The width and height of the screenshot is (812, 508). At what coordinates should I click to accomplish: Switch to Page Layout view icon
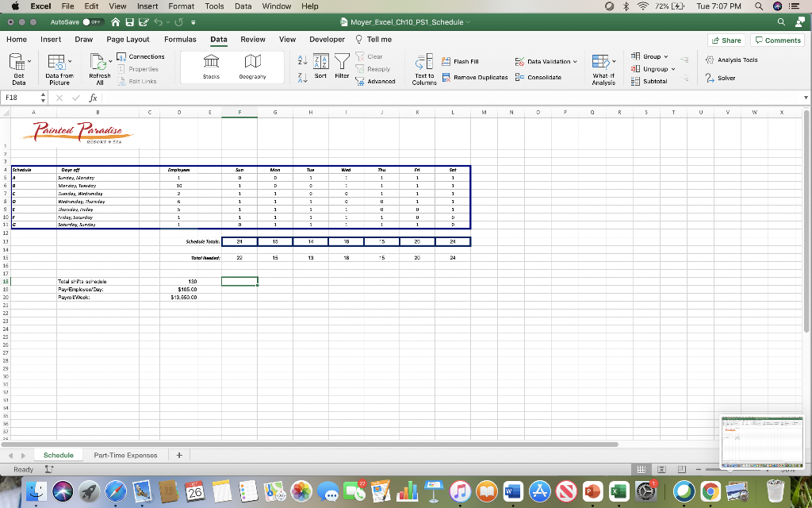pyautogui.click(x=661, y=469)
